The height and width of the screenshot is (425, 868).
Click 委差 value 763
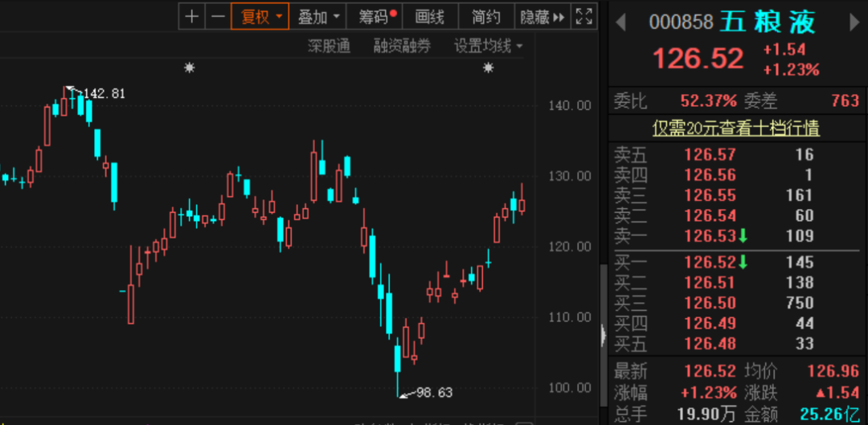tap(845, 100)
